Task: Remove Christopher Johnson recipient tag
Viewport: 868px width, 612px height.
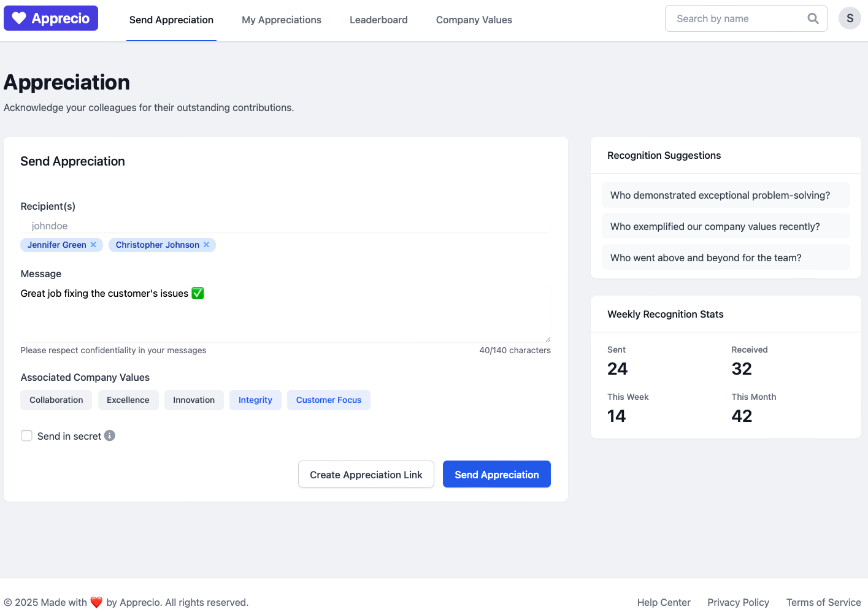Action: pyautogui.click(x=207, y=245)
